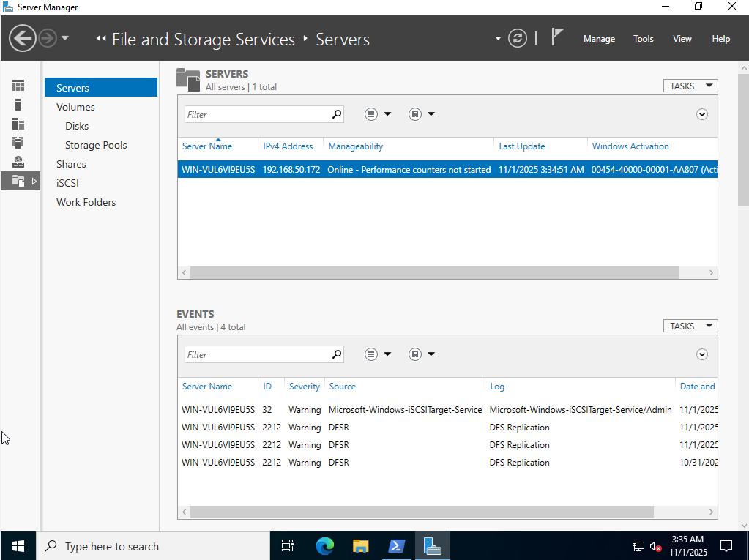749x560 pixels.
Task: Launch Windows PowerShell from the taskbar
Action: 396,546
